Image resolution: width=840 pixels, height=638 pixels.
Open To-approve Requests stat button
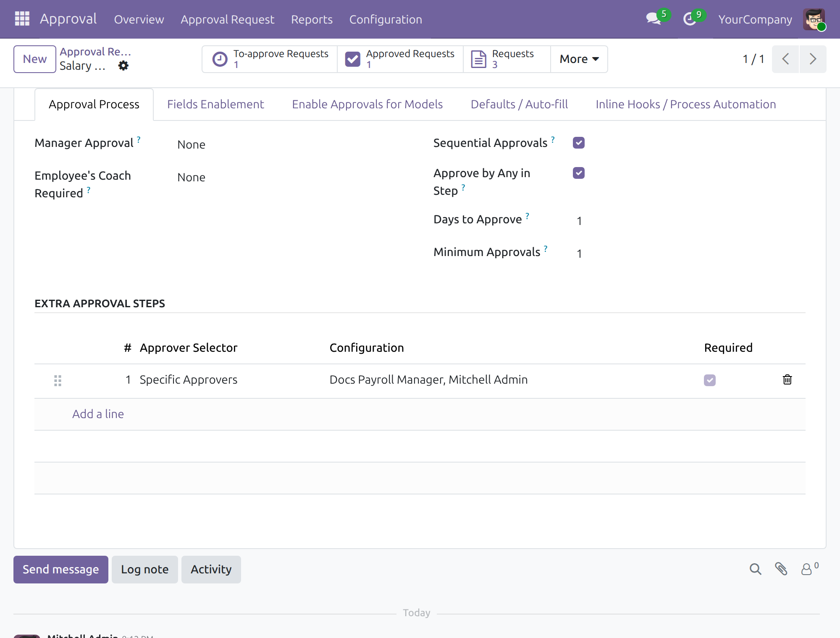[x=270, y=59]
